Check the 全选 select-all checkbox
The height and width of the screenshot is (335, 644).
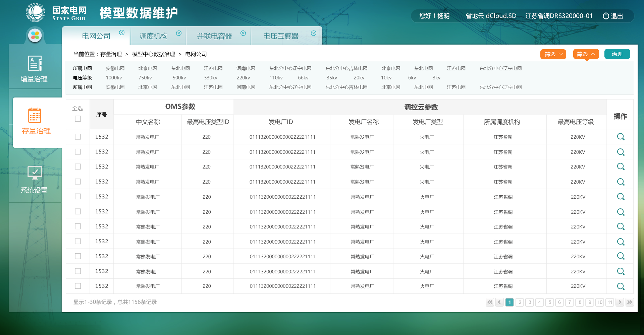[x=77, y=119]
